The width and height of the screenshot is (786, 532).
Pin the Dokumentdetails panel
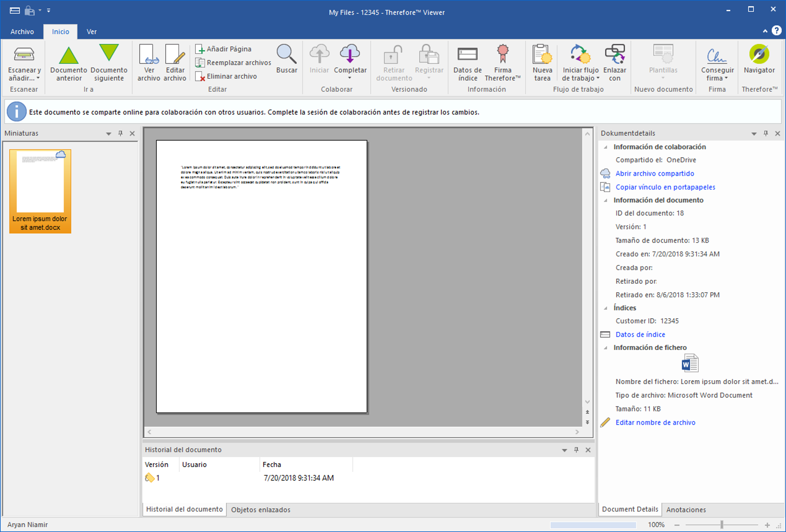tap(765, 133)
